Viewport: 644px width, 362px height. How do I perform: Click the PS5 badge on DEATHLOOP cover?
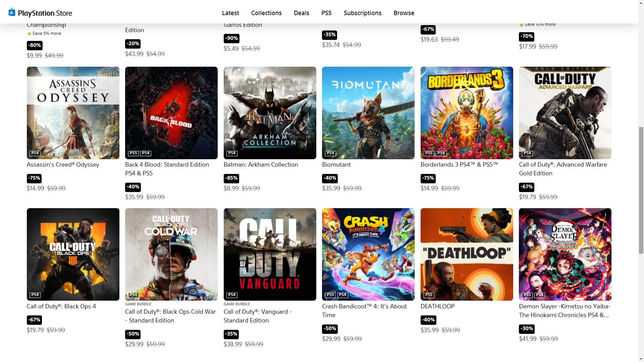(x=429, y=295)
